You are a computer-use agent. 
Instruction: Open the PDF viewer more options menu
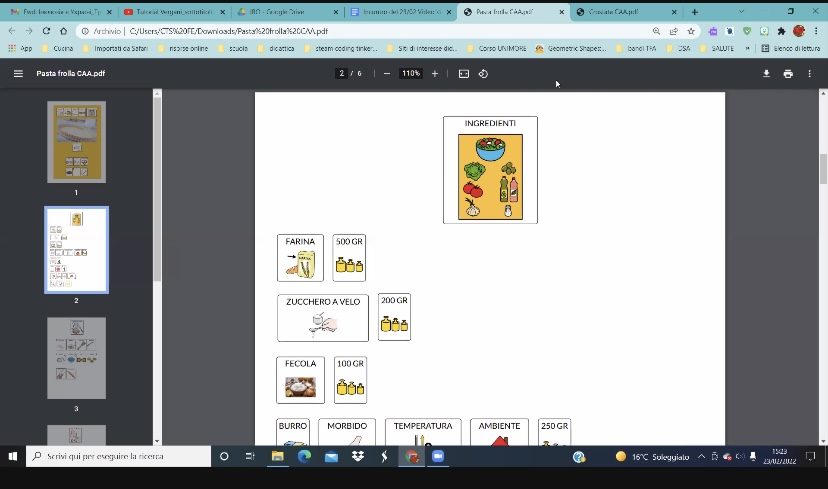tap(810, 73)
